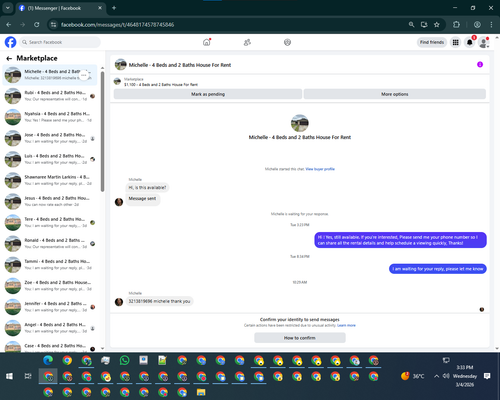This screenshot has height=400, width=500.
Task: Open WhatsApp from the taskbar
Action: coord(125,360)
